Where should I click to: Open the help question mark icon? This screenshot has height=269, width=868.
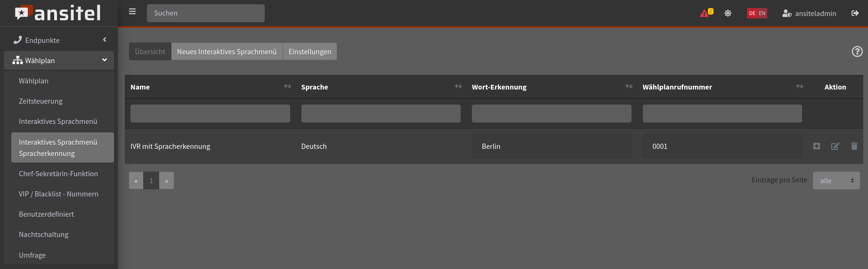click(x=857, y=52)
